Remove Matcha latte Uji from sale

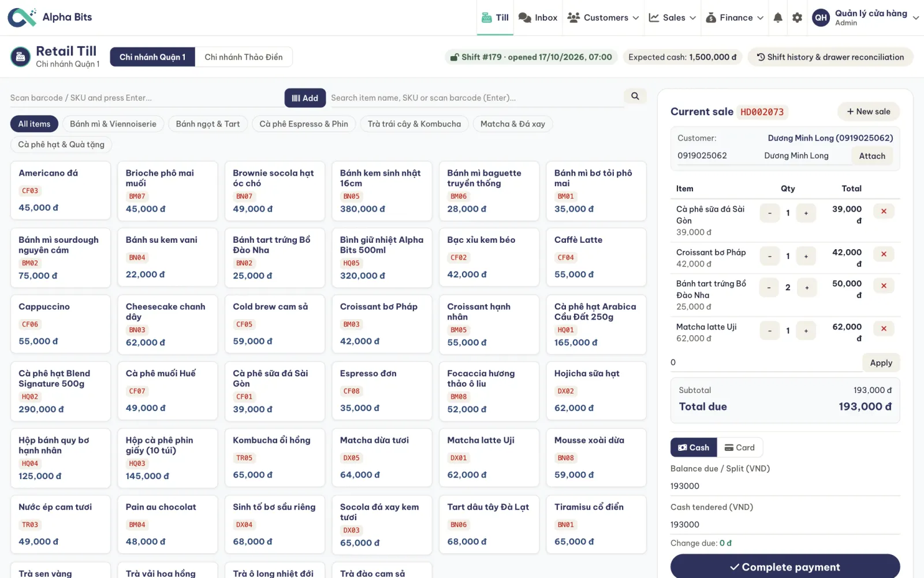point(884,329)
